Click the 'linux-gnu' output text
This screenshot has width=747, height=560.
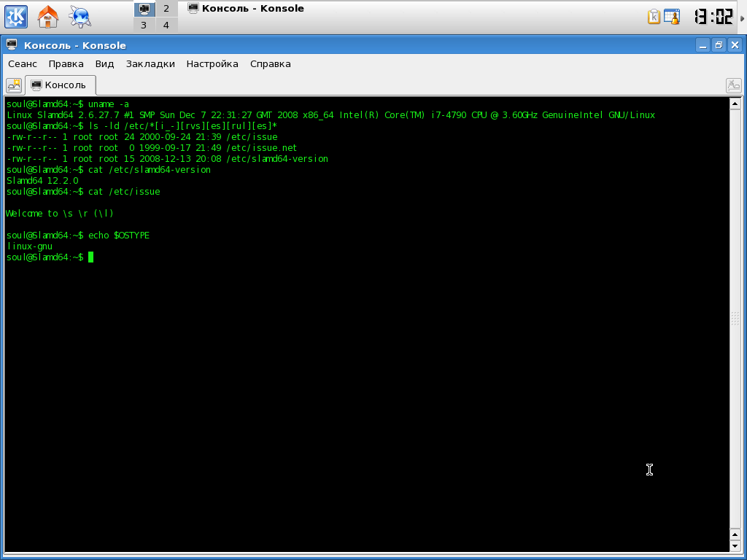[29, 246]
